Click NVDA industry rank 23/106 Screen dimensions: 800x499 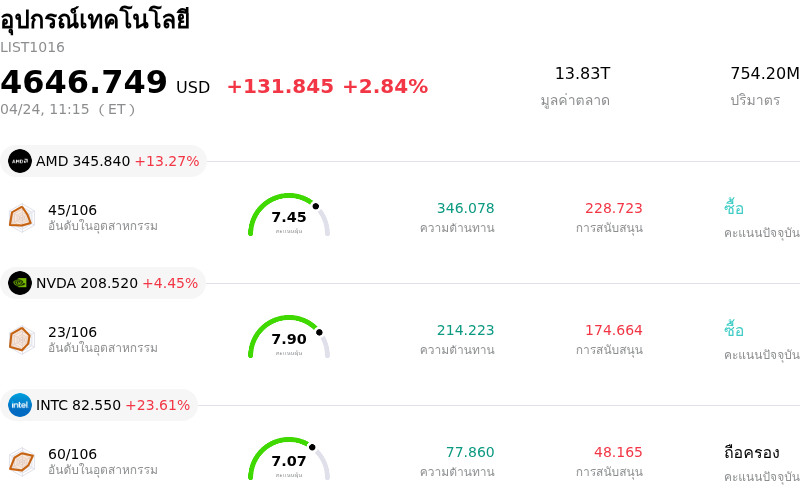point(73,332)
